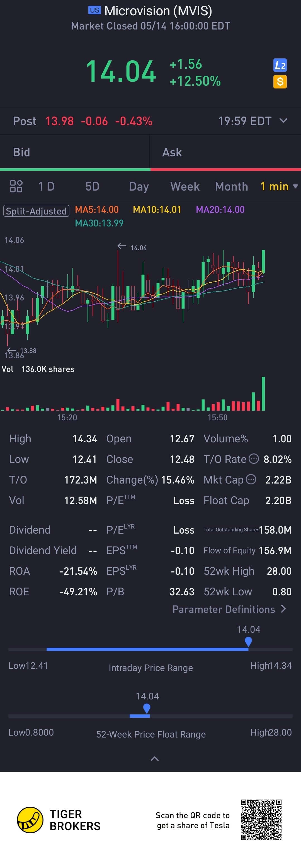Tap the Tiger Brokers logo
301x868 pixels.
pos(30,820)
